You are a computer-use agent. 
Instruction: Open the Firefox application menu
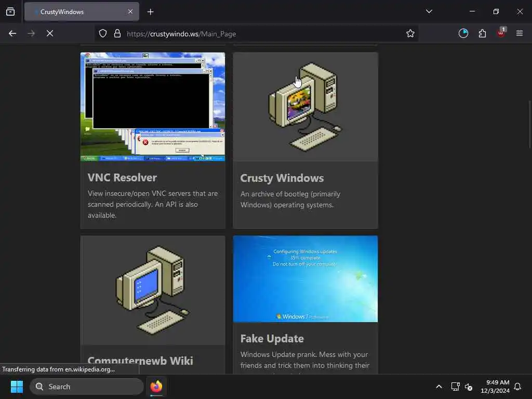[520, 33]
